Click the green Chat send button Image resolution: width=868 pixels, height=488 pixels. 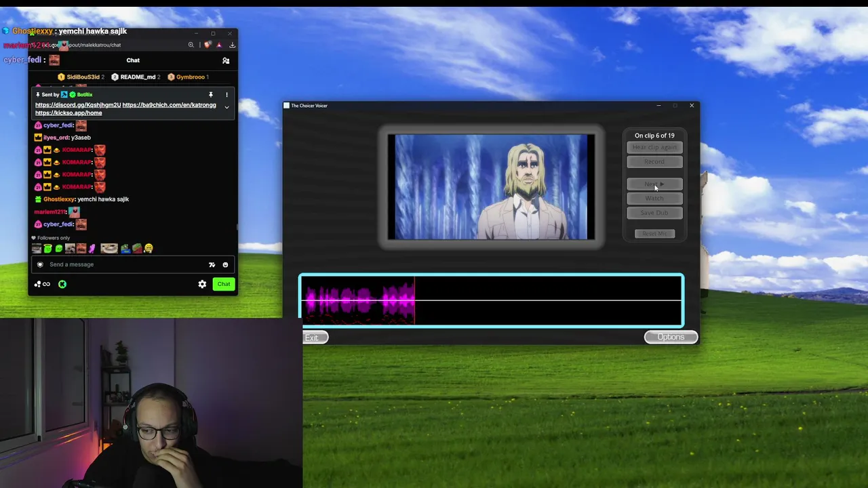(223, 284)
